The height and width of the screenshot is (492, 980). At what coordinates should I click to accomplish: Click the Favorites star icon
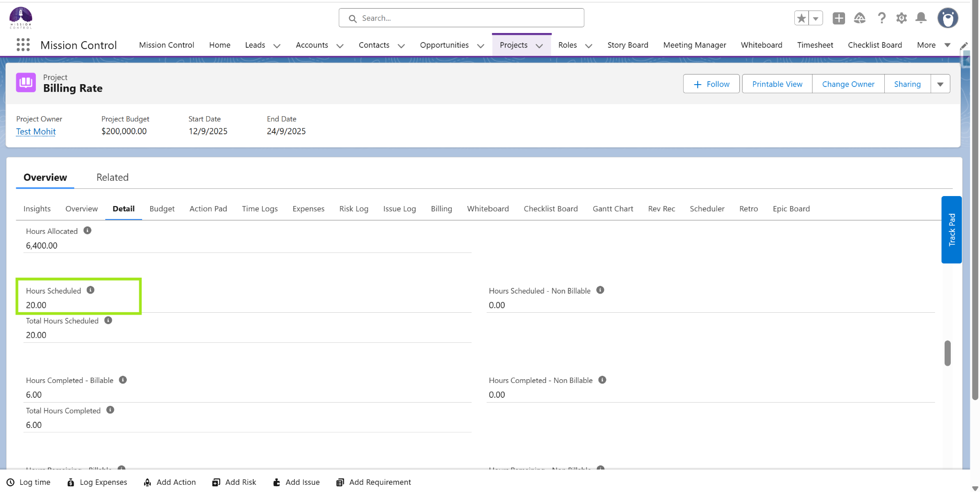(x=802, y=18)
